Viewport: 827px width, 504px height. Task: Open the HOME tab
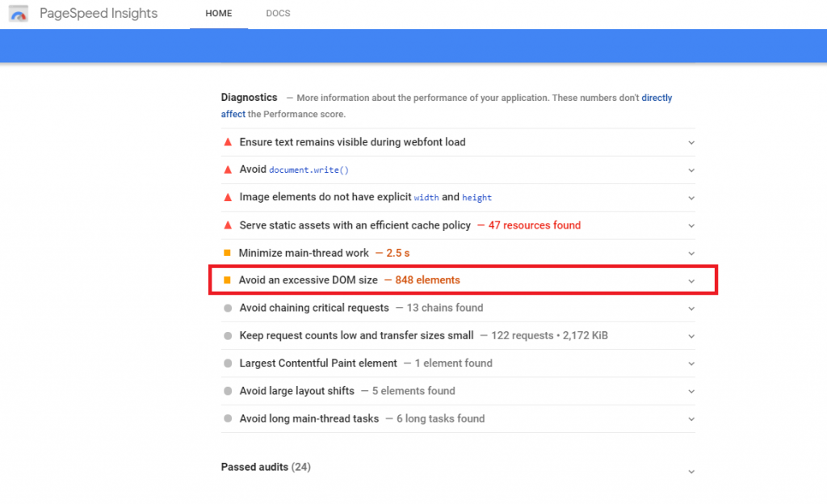point(219,14)
